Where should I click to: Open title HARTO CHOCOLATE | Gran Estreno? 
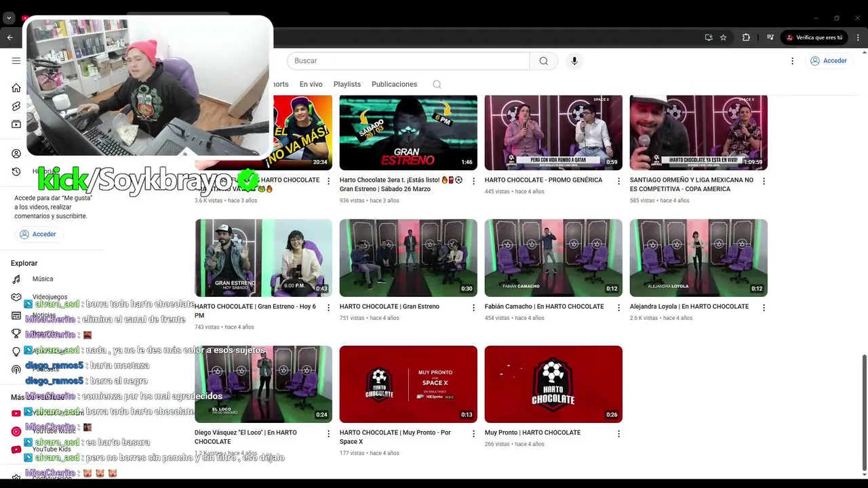(x=389, y=306)
